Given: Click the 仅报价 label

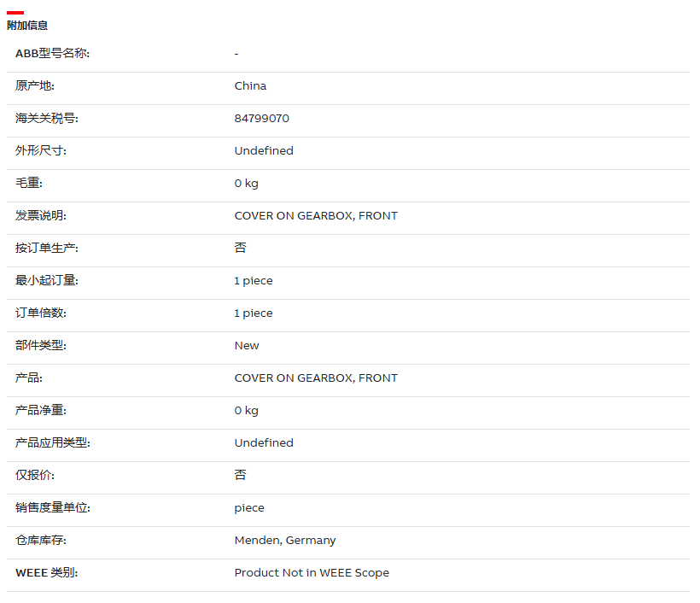Looking at the screenshot, I should pyautogui.click(x=35, y=476).
